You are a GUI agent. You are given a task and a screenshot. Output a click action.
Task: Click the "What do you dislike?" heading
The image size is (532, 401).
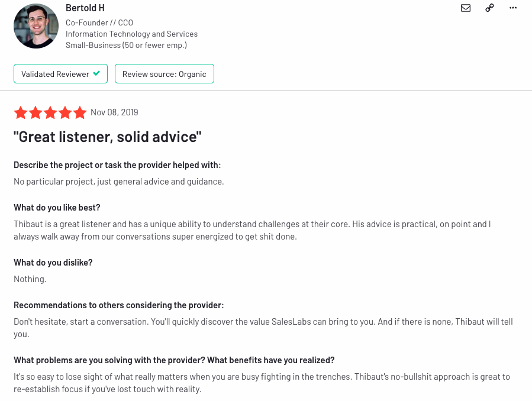tap(53, 263)
